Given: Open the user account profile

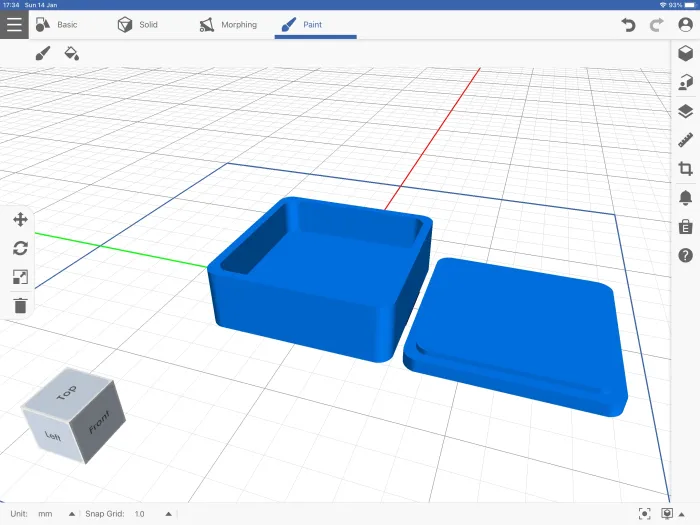Looking at the screenshot, I should click(685, 25).
